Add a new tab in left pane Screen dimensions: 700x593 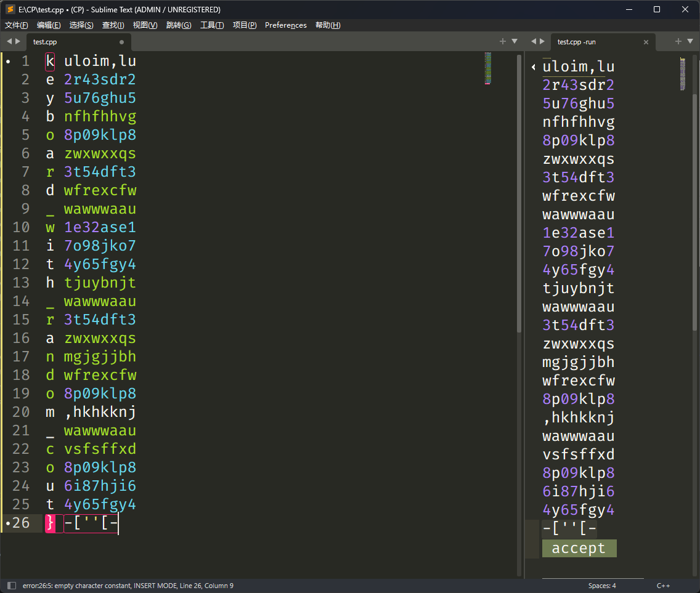tap(502, 41)
